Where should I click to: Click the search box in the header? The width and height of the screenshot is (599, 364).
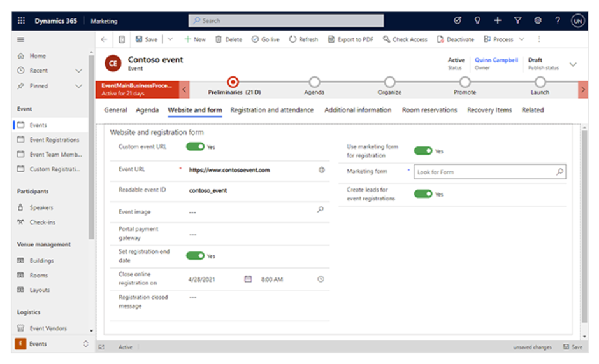pyautogui.click(x=285, y=20)
